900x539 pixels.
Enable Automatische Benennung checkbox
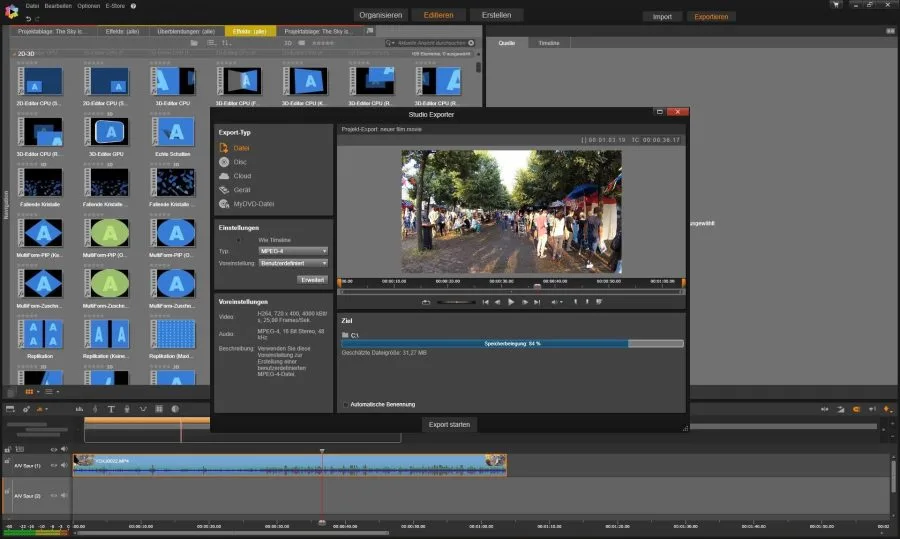(x=346, y=405)
